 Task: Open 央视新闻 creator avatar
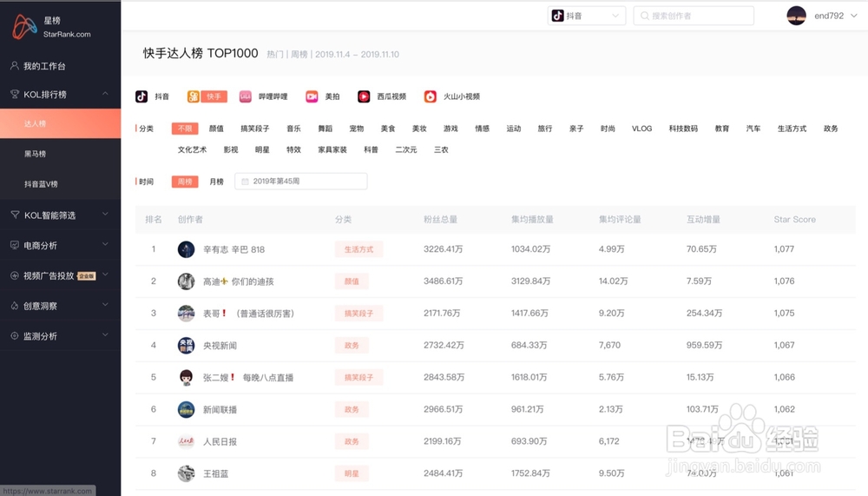click(x=186, y=345)
